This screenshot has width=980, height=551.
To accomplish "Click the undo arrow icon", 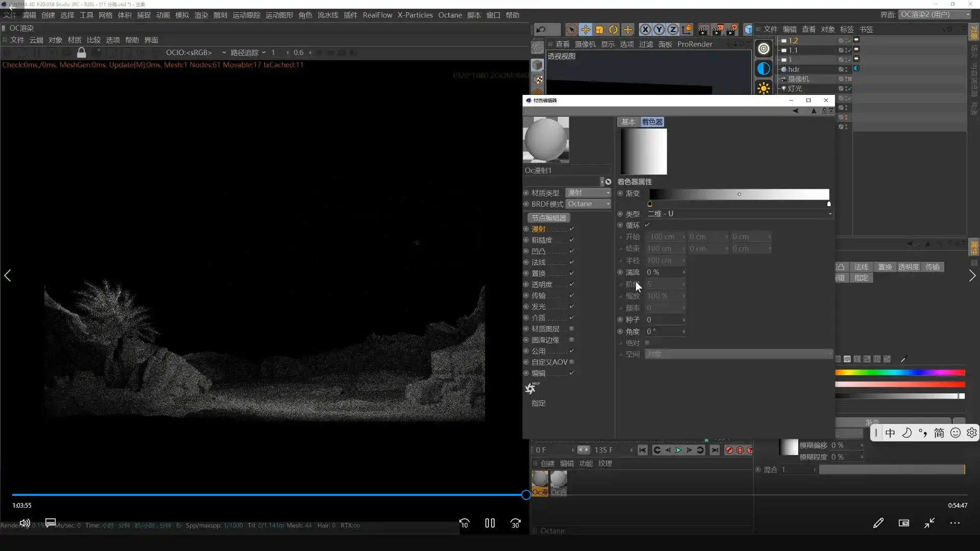I will click(541, 30).
